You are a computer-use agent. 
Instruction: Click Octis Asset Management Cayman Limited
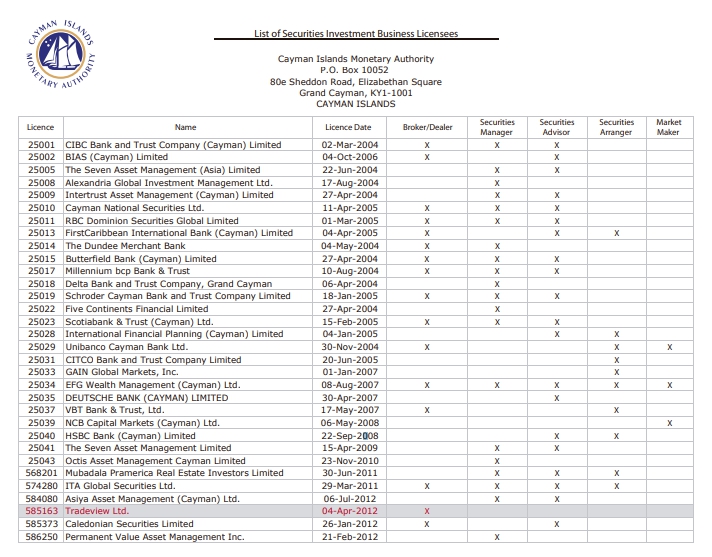(156, 461)
